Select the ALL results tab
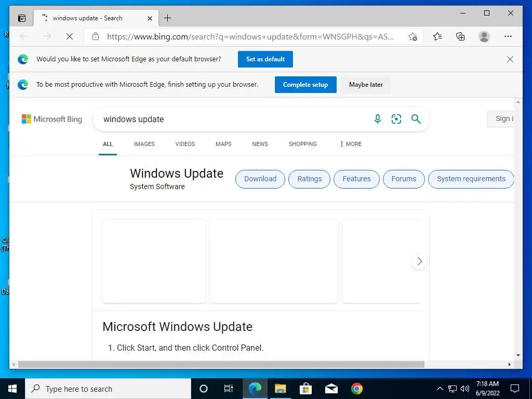This screenshot has width=532, height=399. (x=108, y=144)
